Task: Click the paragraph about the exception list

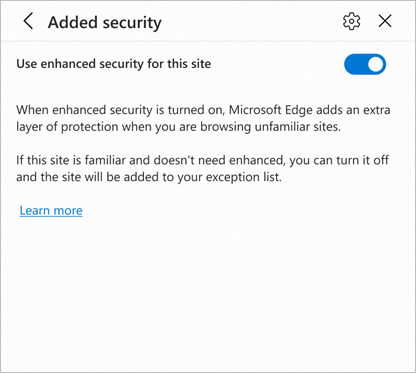Action: [x=202, y=168]
